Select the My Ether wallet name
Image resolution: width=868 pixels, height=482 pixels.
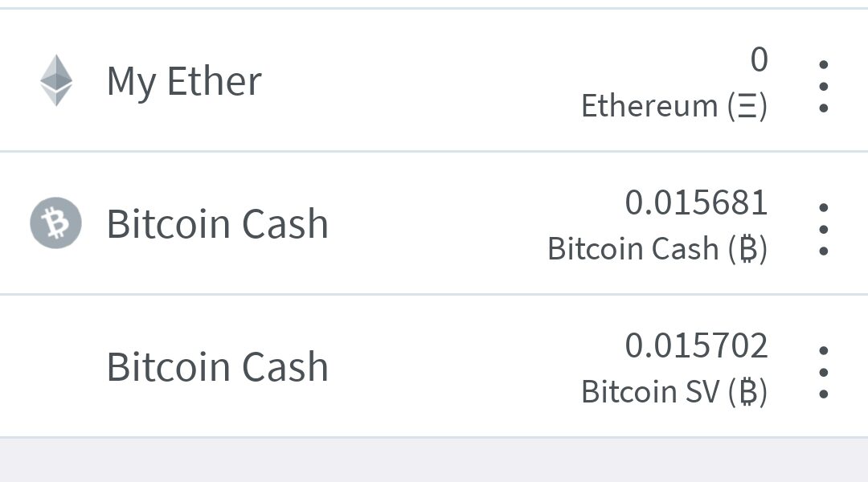coord(184,81)
